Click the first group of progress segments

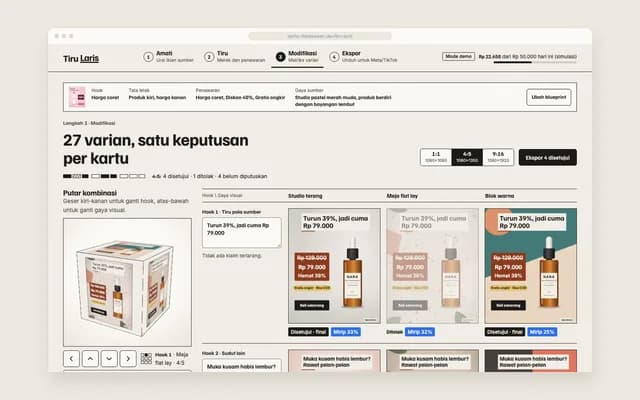tap(76, 176)
